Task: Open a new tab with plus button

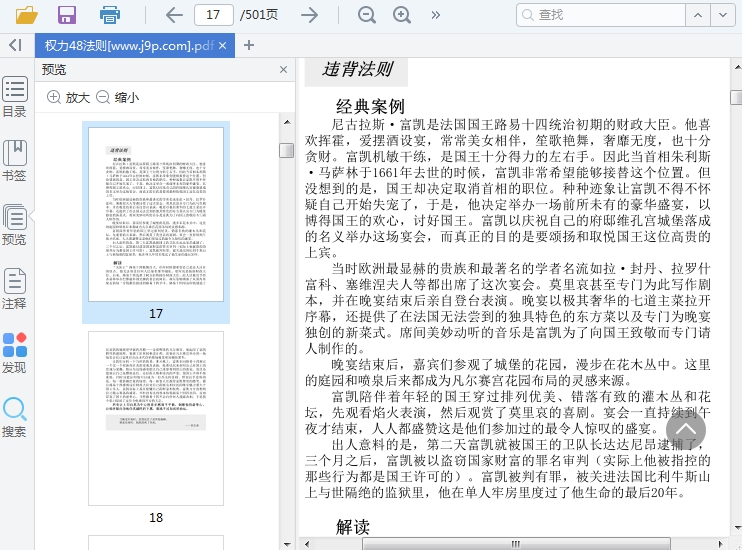Action: [x=249, y=45]
